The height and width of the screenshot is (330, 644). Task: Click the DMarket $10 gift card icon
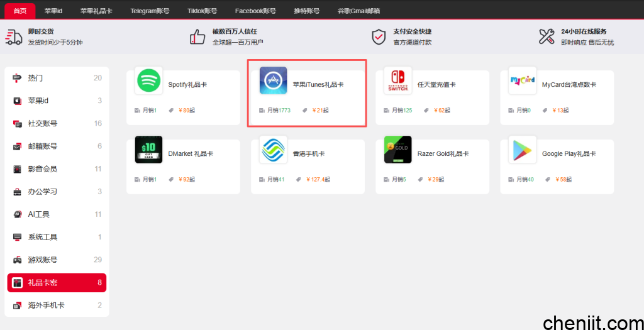[148, 150]
